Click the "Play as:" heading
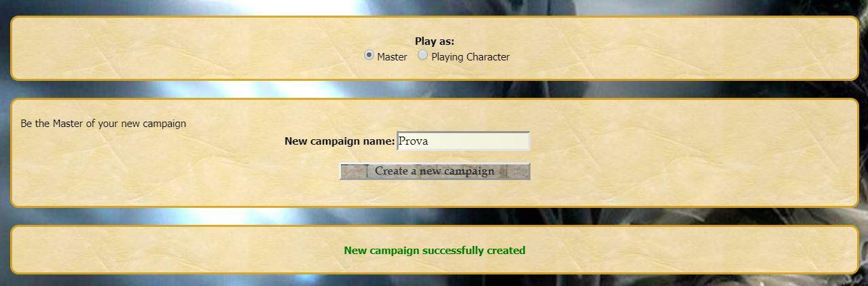Viewport: 868px width, 286px height. (x=435, y=41)
